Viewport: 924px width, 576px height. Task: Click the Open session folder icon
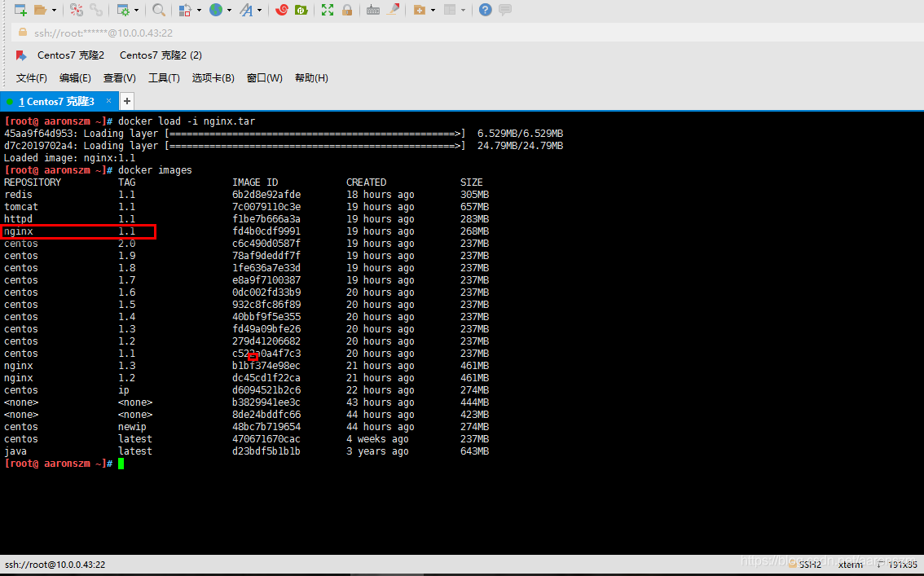tap(40, 10)
